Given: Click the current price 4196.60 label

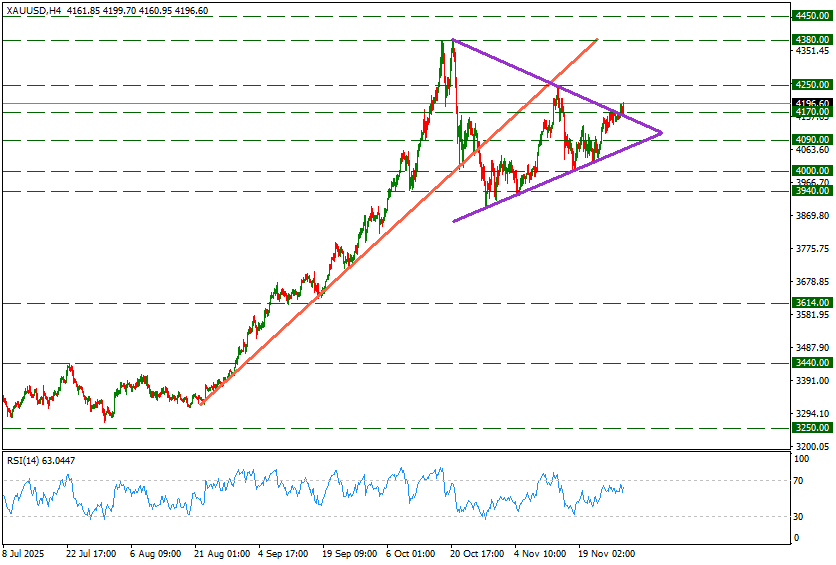Looking at the screenshot, I should pyautogui.click(x=811, y=103).
